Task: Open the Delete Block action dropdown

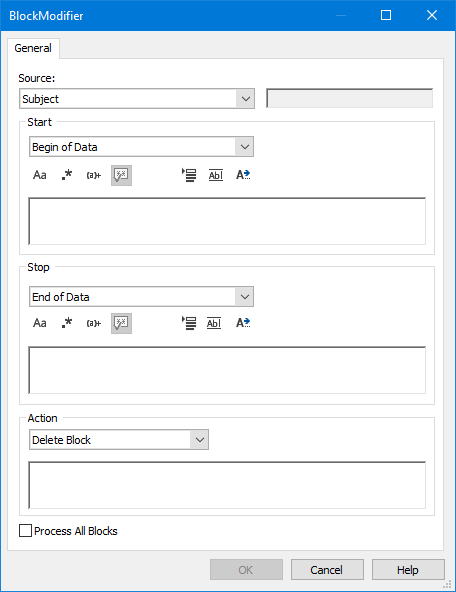Action: (x=119, y=440)
